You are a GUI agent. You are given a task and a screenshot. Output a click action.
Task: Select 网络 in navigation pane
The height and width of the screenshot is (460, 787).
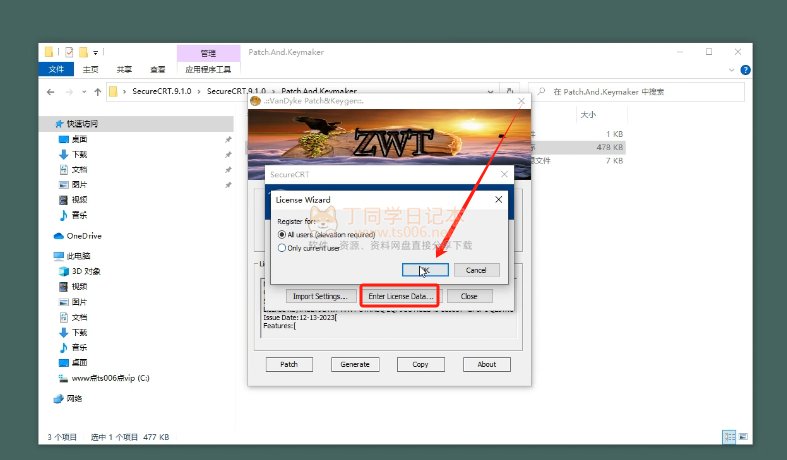click(x=74, y=398)
